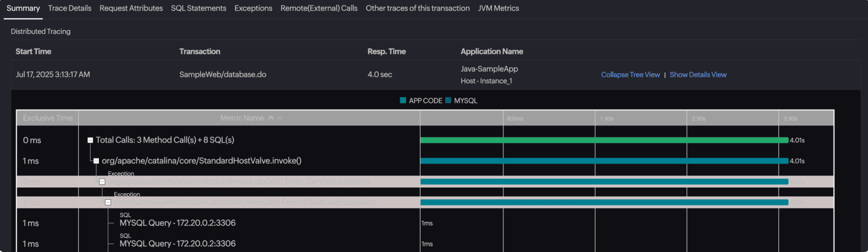Click the StandardHostValve.invoke() timeline bar

604,161
